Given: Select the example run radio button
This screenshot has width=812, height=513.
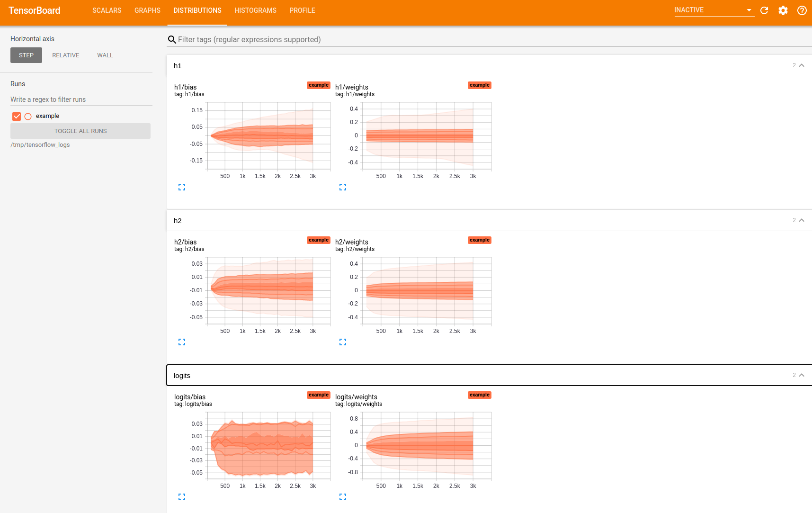Looking at the screenshot, I should click(x=28, y=116).
